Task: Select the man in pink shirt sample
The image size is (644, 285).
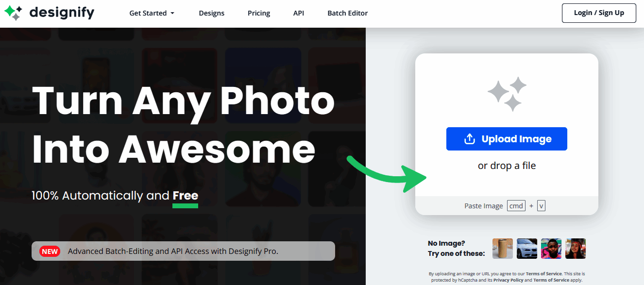Action: coord(551,248)
